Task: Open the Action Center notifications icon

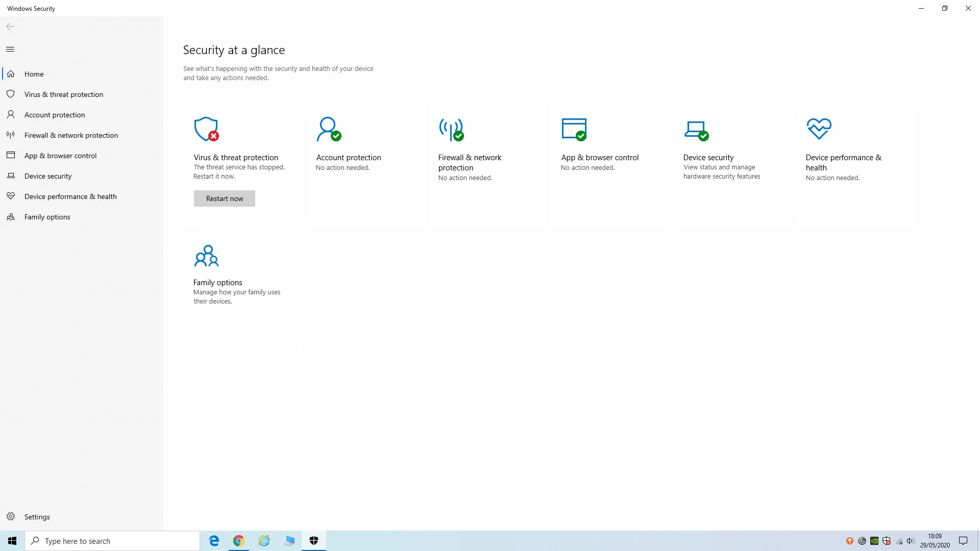Action: (963, 541)
